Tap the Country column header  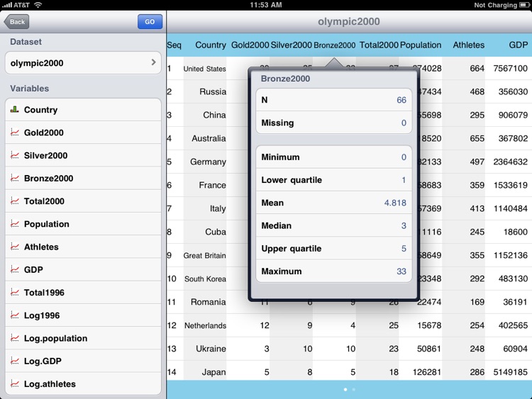(x=211, y=45)
